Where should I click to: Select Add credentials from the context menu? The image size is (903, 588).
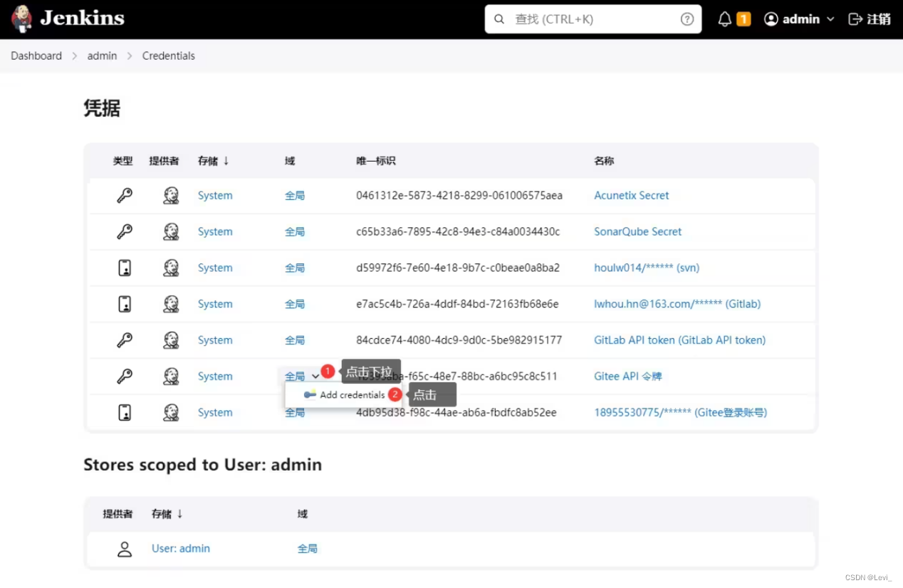pos(353,394)
